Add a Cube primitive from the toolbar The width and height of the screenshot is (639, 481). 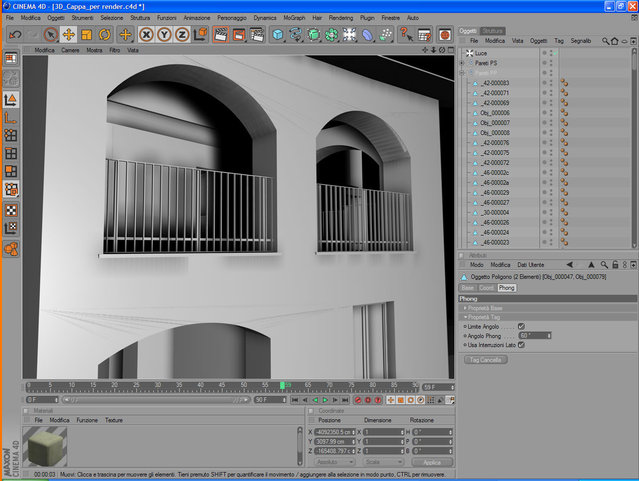click(x=278, y=35)
